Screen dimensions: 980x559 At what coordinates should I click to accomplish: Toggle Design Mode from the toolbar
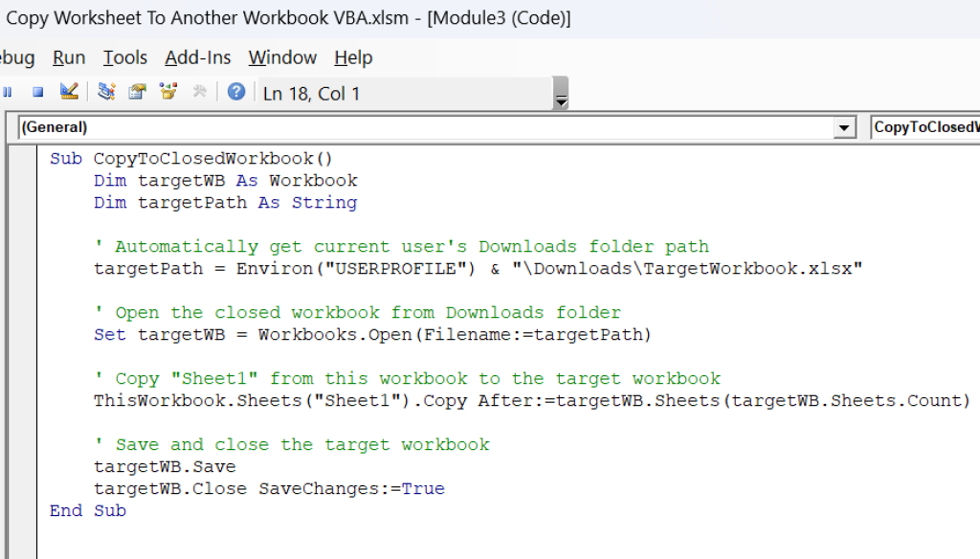pyautogui.click(x=69, y=91)
